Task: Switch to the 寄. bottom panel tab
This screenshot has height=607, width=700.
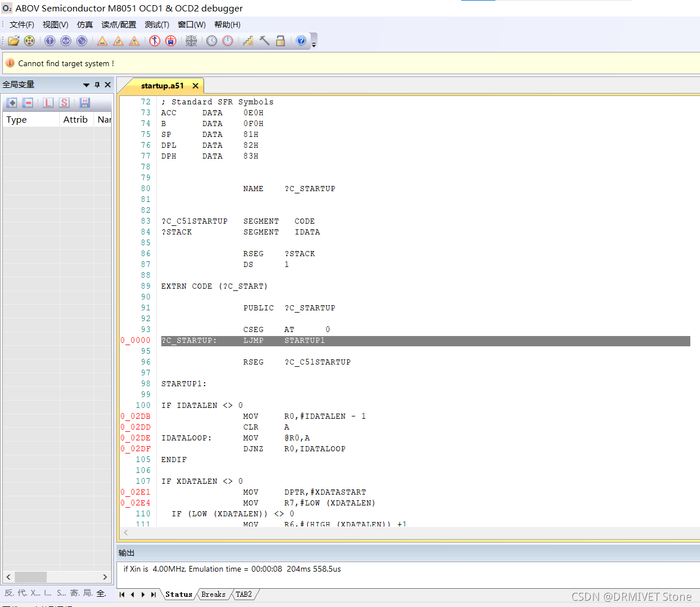Action: [75, 593]
